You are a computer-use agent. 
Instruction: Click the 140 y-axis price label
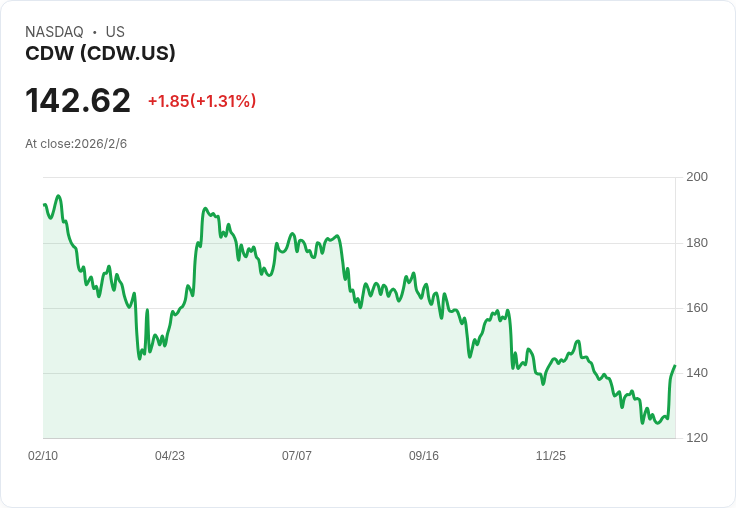697,373
